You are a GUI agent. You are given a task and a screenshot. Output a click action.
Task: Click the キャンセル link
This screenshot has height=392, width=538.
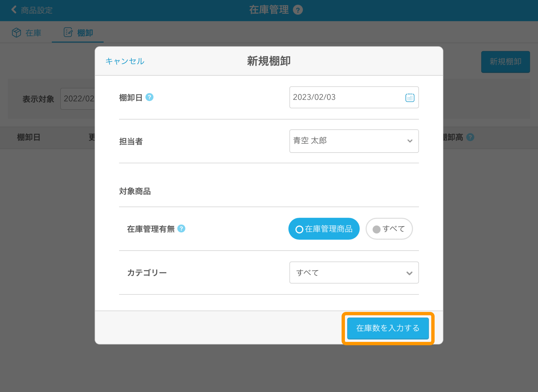(125, 61)
